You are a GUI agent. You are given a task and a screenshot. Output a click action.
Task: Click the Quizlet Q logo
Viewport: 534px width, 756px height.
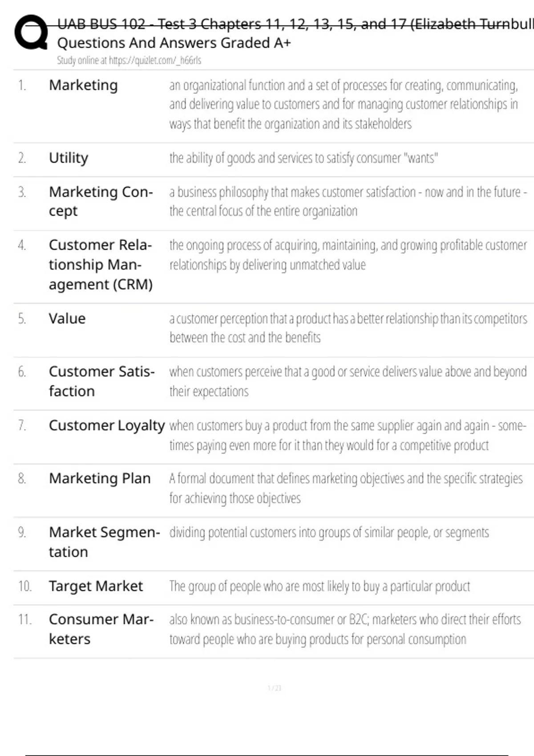pyautogui.click(x=31, y=32)
